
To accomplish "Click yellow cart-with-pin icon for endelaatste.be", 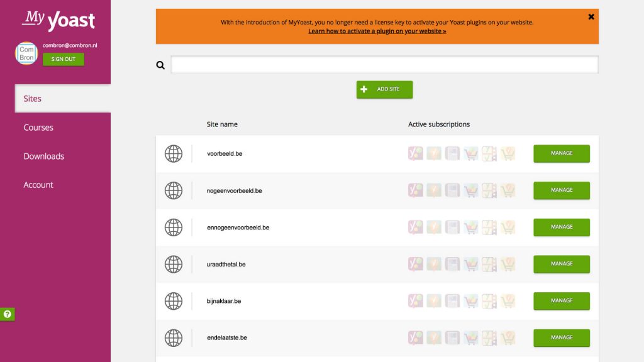I will [508, 337].
